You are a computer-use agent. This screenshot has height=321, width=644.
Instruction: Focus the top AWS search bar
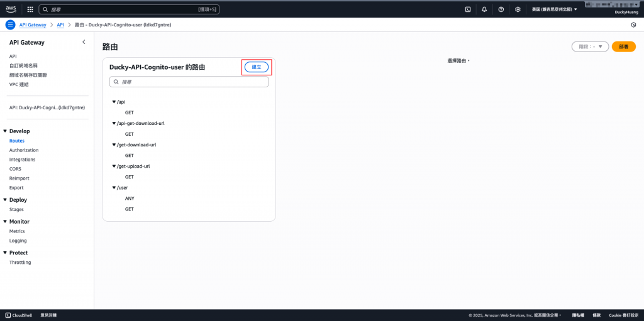(129, 9)
